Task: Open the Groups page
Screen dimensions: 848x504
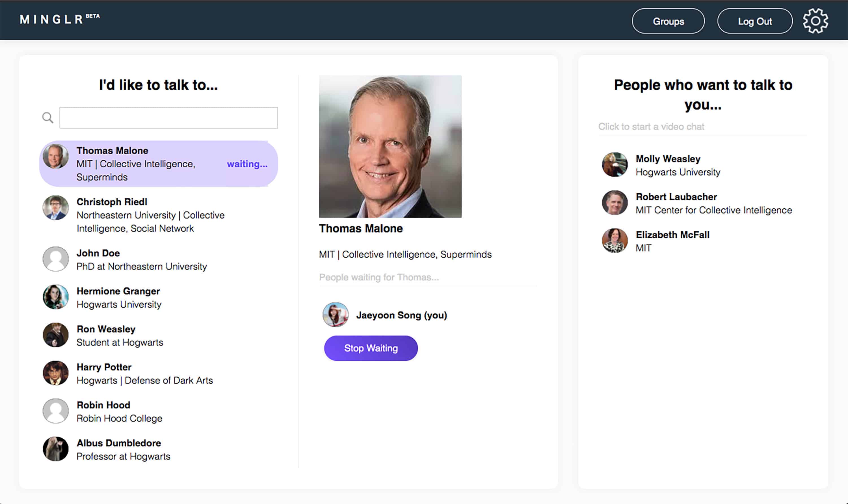Action: click(x=668, y=21)
